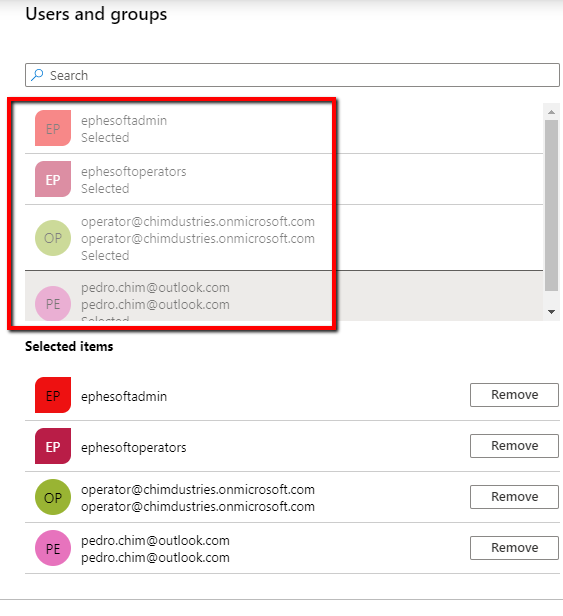Click the OP operator avatar in results list
The image size is (563, 616).
tap(53, 238)
